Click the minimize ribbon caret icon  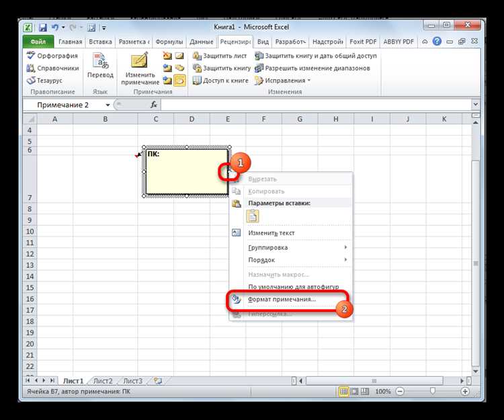click(425, 42)
